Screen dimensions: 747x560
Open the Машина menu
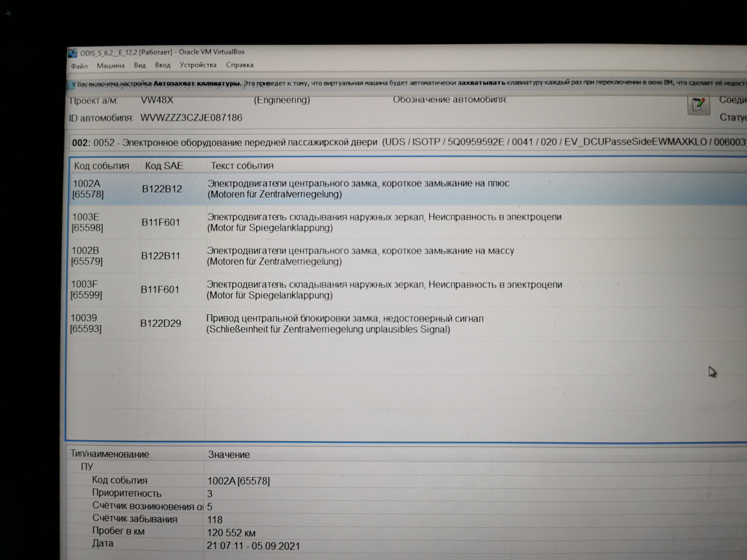tap(110, 66)
